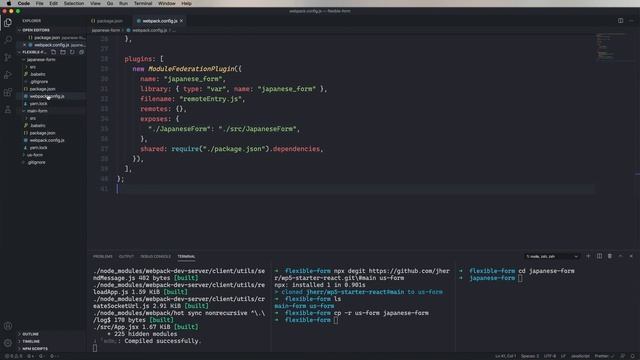Image resolution: width=640 pixels, height=360 pixels.
Task: Kill terminal with trash icon
Action: pos(610,256)
